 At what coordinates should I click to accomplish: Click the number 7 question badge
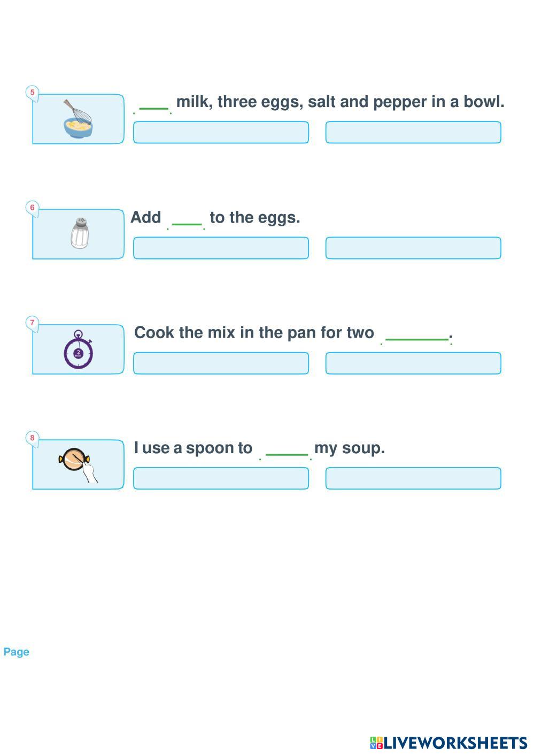pos(32,323)
